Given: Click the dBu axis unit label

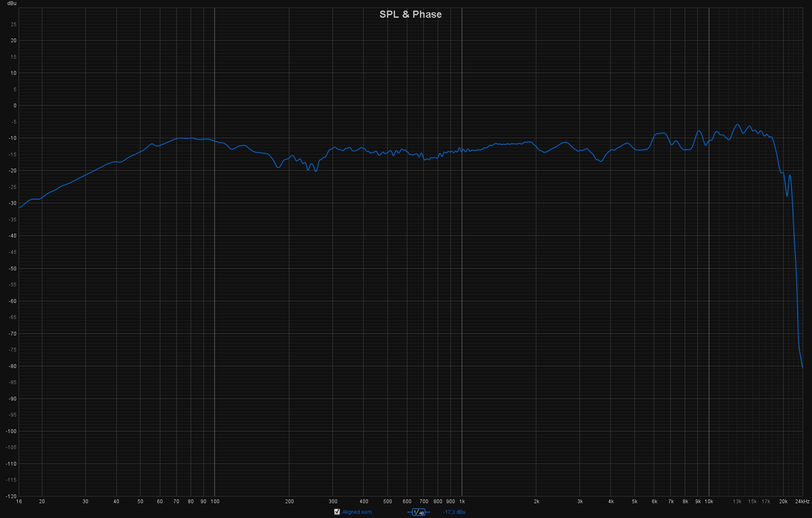Looking at the screenshot, I should pyautogui.click(x=12, y=3).
